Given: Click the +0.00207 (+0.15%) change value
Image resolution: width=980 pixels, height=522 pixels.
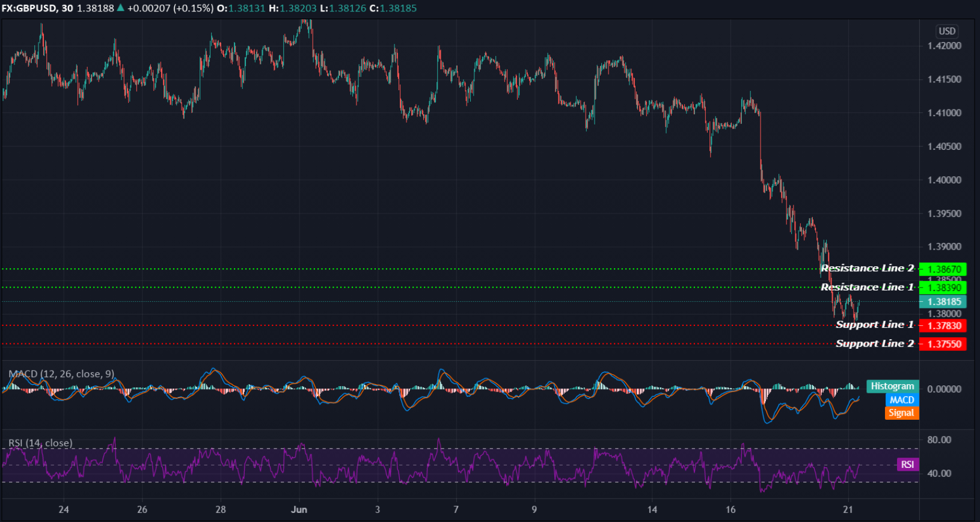Looking at the screenshot, I should pos(170,8).
